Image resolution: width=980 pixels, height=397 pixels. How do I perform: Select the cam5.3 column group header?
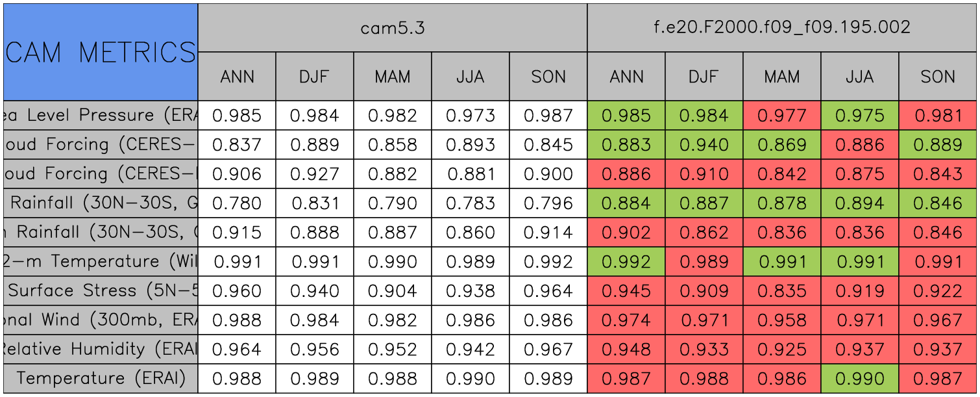392,28
